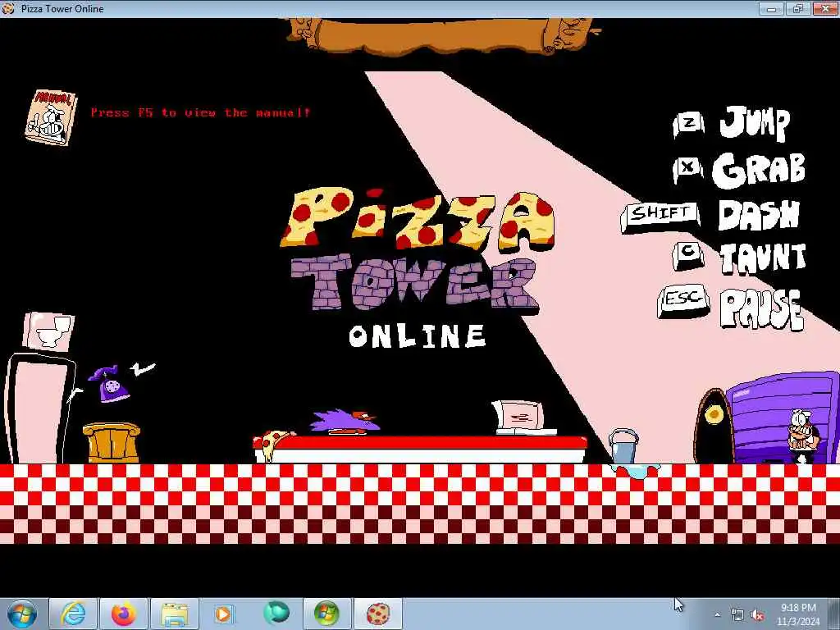
Task: Click the SHIFT key icon beside Dash
Action: (661, 216)
